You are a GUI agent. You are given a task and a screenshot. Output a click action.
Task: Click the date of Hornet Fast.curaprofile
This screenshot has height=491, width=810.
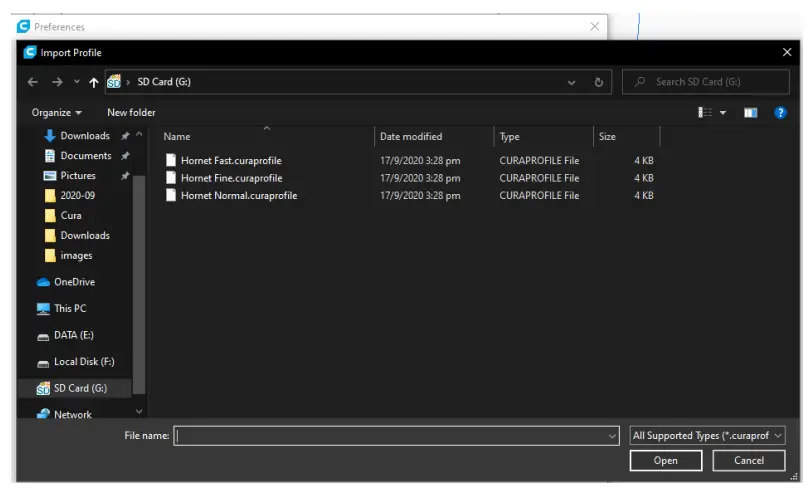(x=420, y=161)
